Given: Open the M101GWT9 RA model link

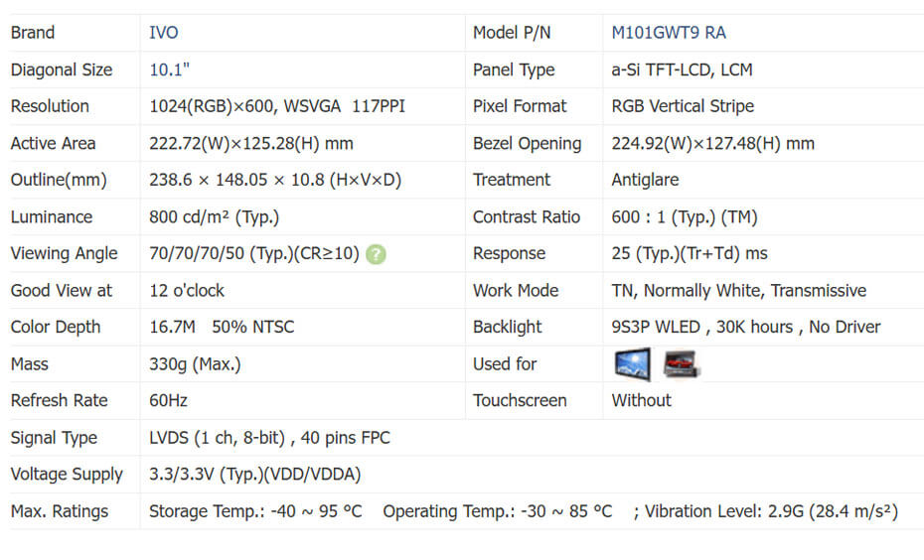Looking at the screenshot, I should click(669, 33).
